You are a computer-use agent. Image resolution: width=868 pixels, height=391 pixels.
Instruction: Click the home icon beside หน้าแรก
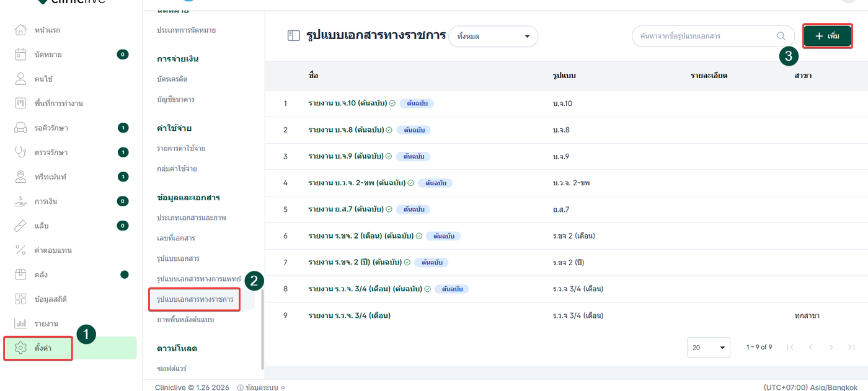coord(20,30)
